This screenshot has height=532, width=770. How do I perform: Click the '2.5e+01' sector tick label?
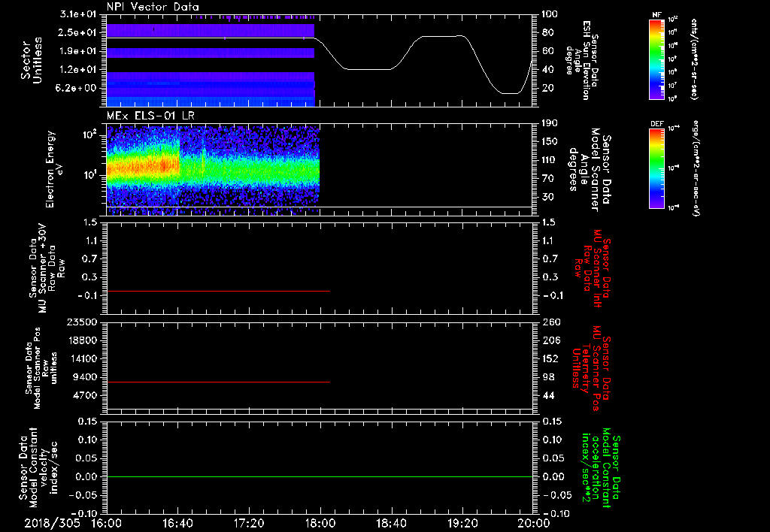[x=78, y=32]
